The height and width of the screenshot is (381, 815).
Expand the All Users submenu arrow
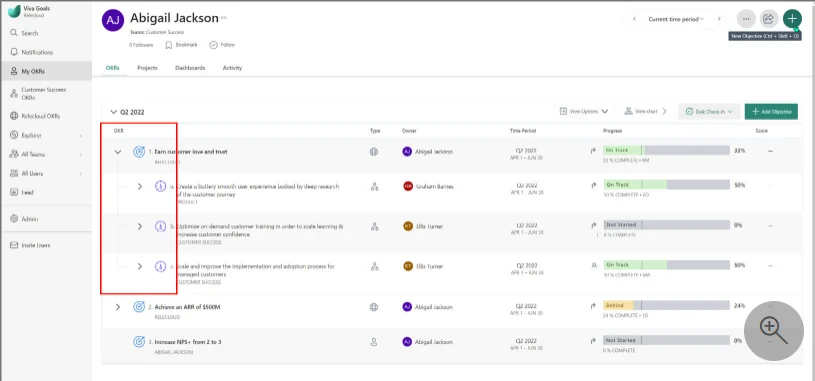[x=81, y=174]
